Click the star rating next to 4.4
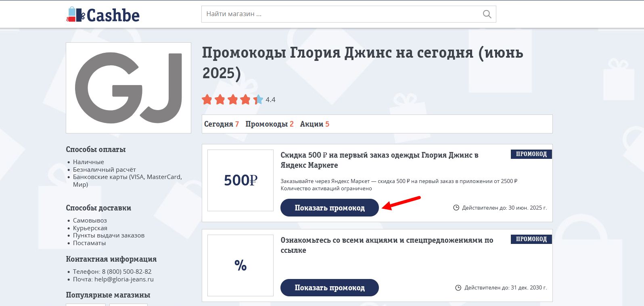Image resolution: width=644 pixels, height=306 pixels. coord(232,100)
